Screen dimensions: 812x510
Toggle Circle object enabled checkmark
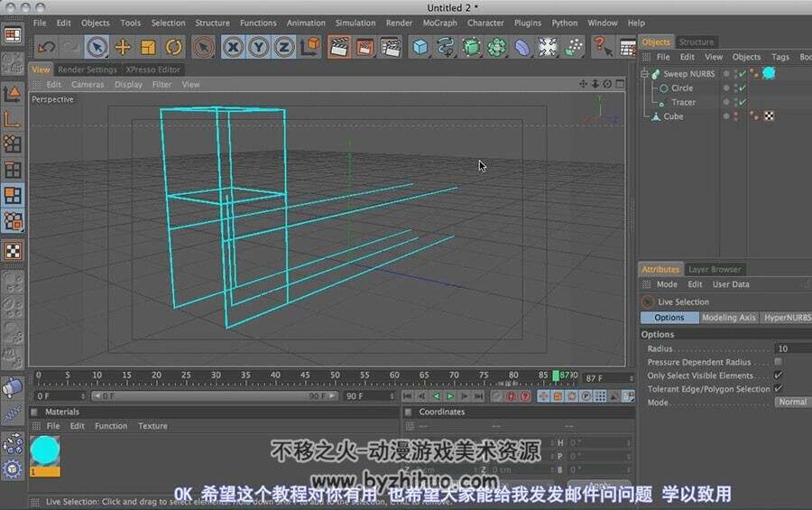[743, 88]
